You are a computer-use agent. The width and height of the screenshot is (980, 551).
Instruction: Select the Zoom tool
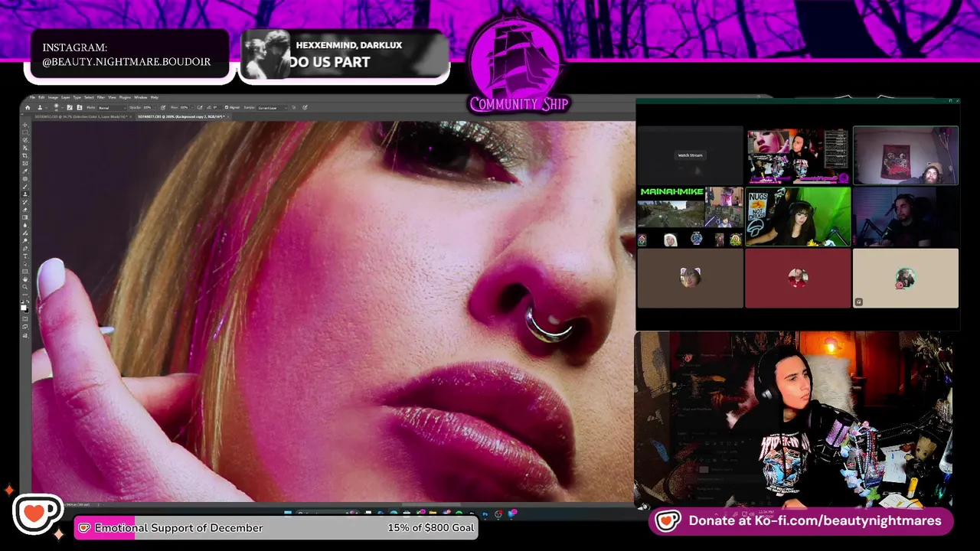click(24, 287)
